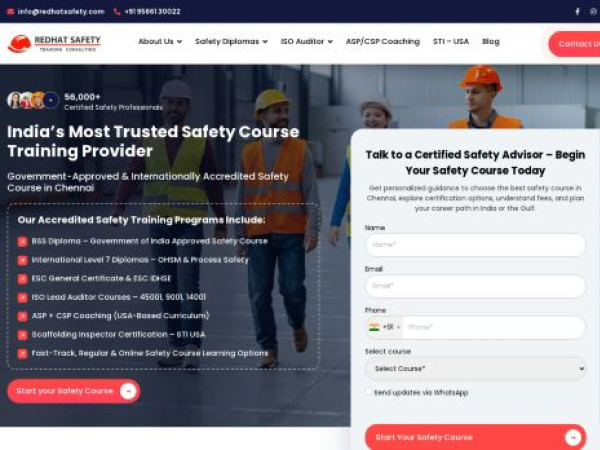The height and width of the screenshot is (450, 600).
Task: Click "56,000+" statistic text
Action: [82, 97]
